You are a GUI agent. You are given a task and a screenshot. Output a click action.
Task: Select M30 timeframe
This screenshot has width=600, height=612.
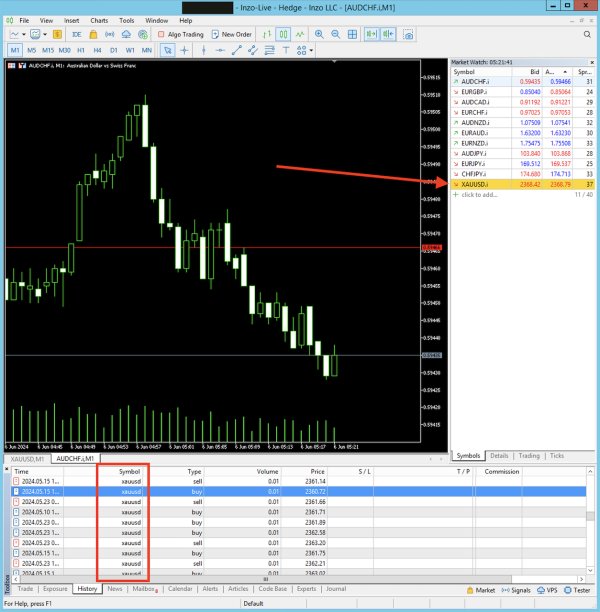tap(64, 50)
